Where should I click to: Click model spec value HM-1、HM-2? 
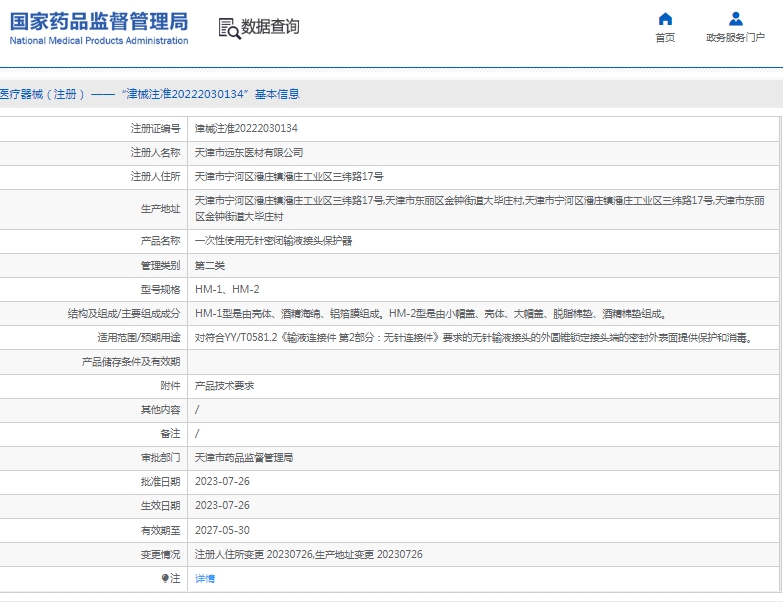pos(227,290)
